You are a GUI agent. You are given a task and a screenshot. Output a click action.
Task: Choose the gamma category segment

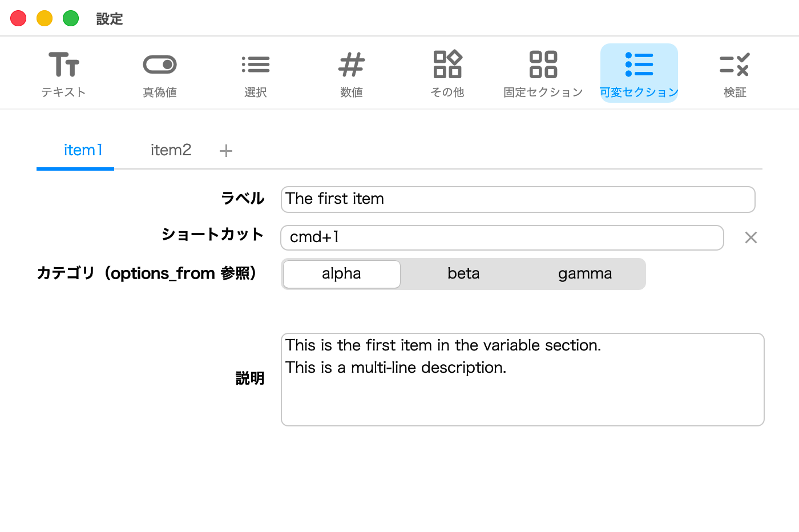pos(585,274)
